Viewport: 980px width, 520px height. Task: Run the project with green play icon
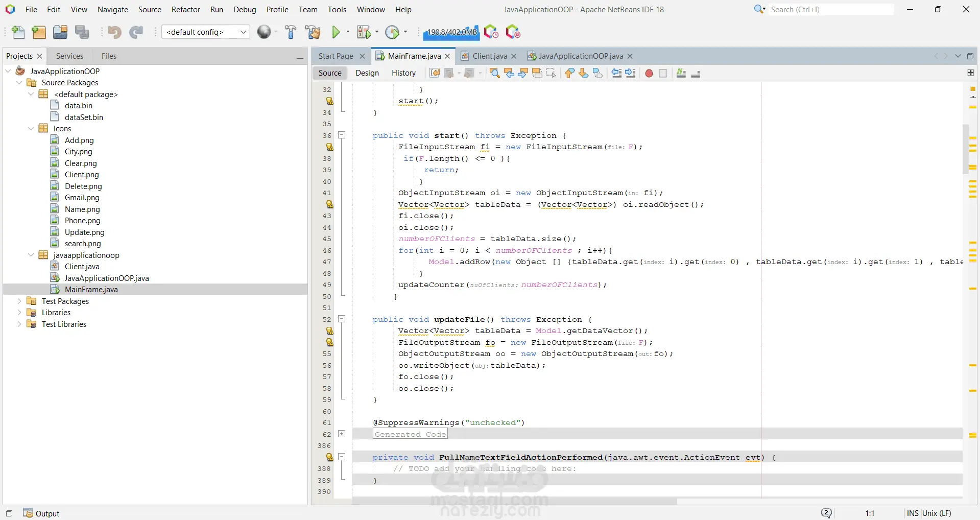[336, 32]
